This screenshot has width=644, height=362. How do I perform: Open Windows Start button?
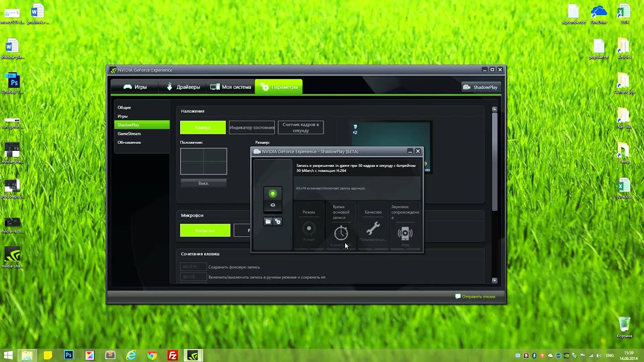coord(9,355)
